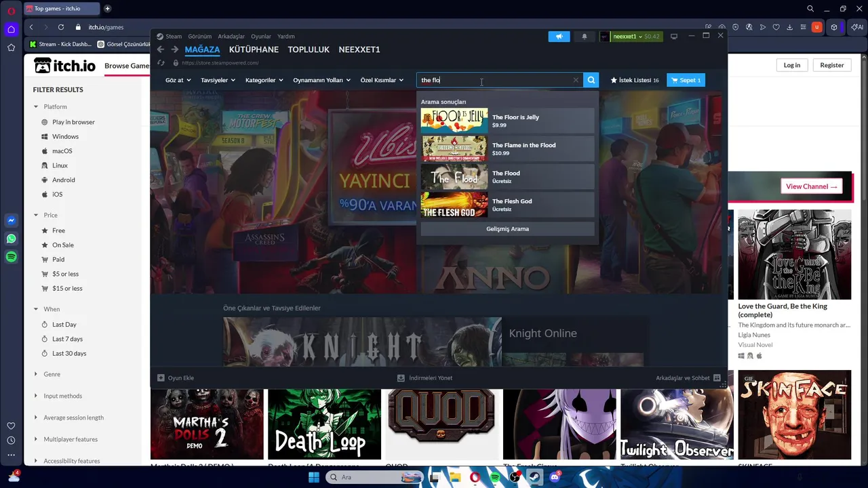This screenshot has height=488, width=868.
Task: Switch Steam to Big Picture mode icon
Action: click(x=674, y=37)
